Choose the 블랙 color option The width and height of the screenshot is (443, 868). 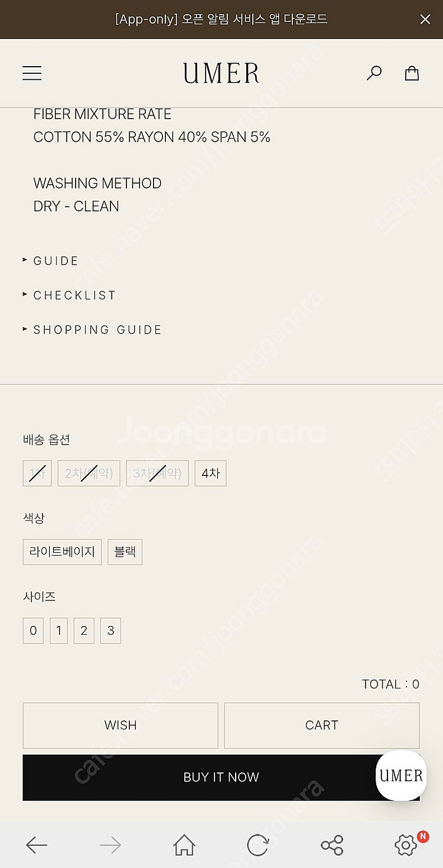point(125,552)
